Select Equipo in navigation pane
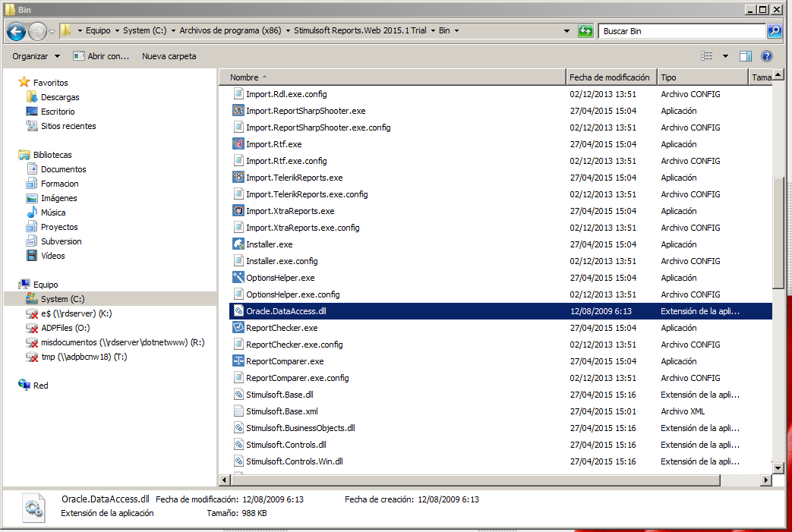The width and height of the screenshot is (792, 532). [45, 285]
